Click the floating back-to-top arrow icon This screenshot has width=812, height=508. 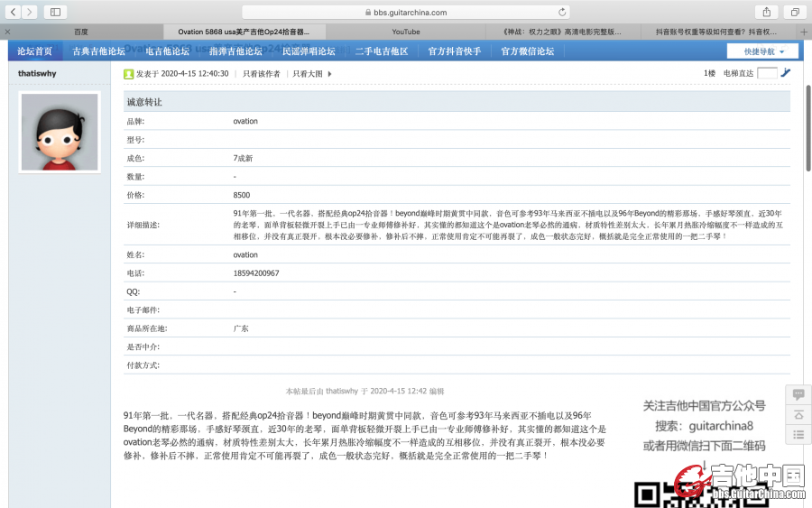pyautogui.click(x=798, y=415)
